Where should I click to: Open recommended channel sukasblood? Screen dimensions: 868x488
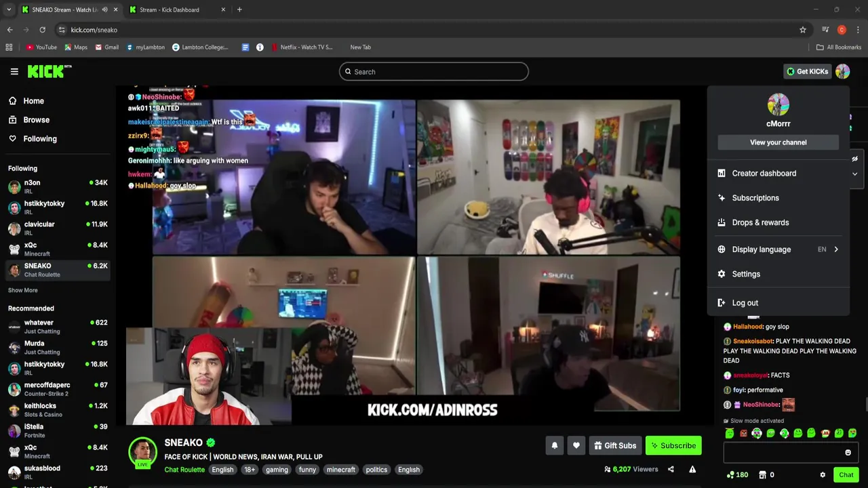pyautogui.click(x=58, y=472)
